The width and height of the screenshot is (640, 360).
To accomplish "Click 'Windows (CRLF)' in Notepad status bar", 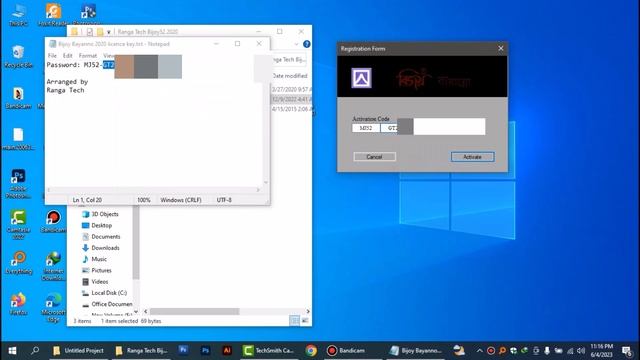I will click(181, 200).
